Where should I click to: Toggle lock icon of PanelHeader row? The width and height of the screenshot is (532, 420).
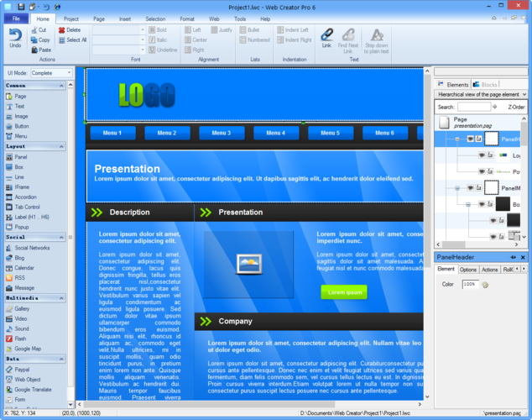coord(479,139)
